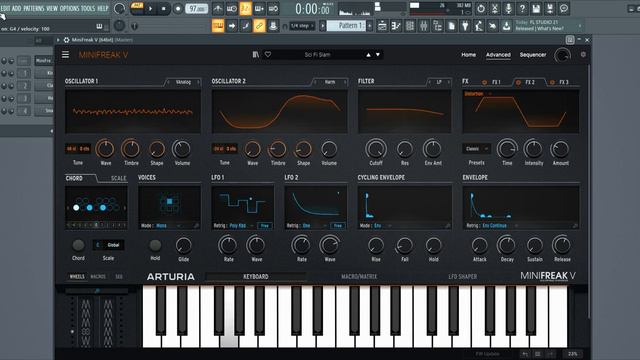This screenshot has height=360, width=640.
Task: Toggle the FX 3 power button
Action: (552, 82)
